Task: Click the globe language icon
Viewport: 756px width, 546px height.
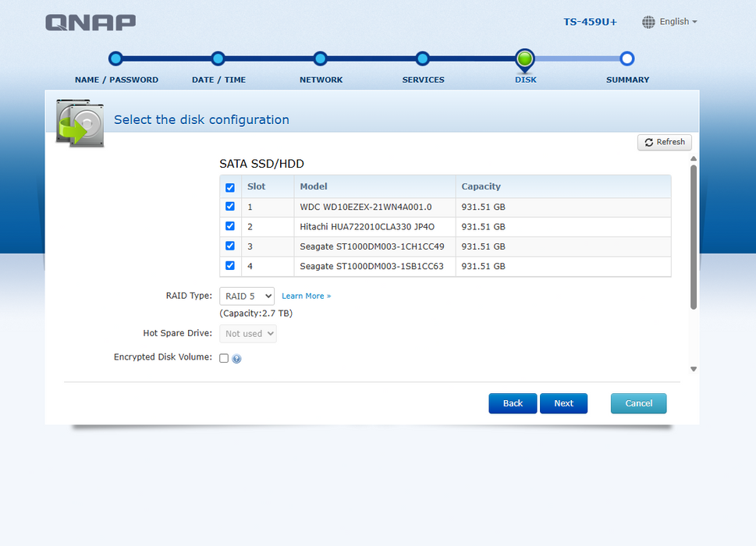Action: (x=648, y=22)
